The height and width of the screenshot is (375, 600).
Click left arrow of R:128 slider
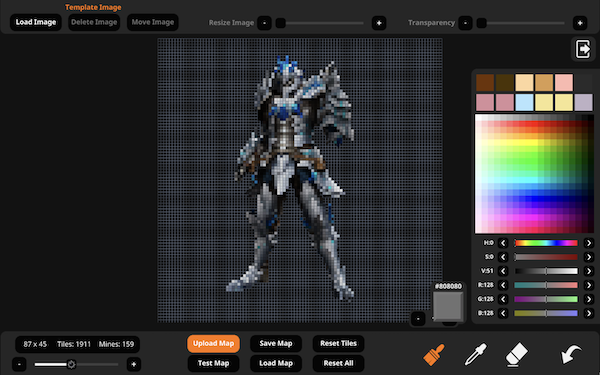pos(503,285)
